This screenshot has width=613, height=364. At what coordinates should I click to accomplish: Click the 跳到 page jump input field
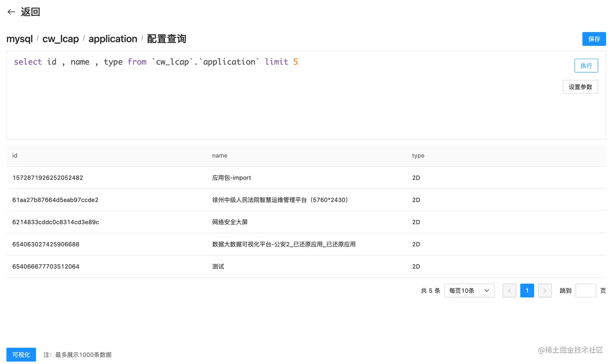pyautogui.click(x=586, y=291)
